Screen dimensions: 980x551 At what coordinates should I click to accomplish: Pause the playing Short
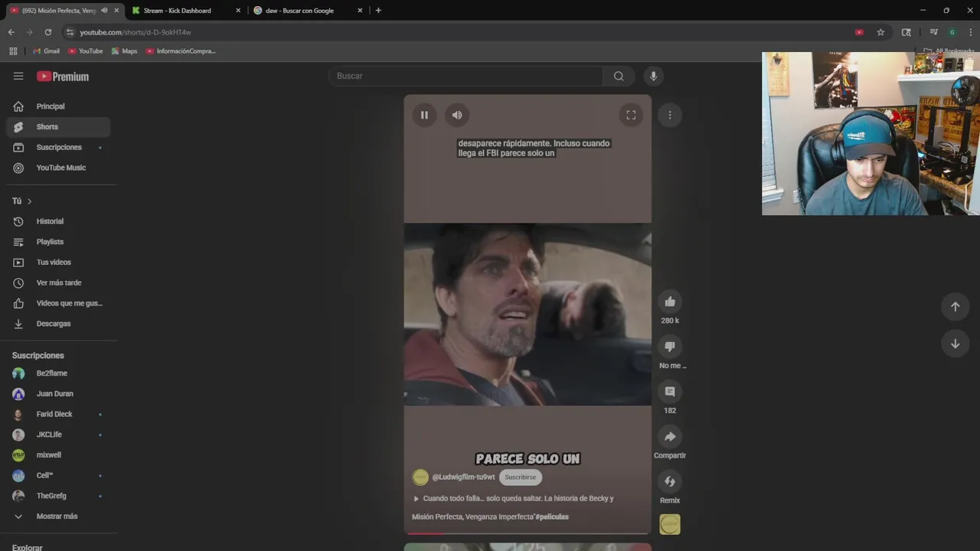[x=424, y=115]
